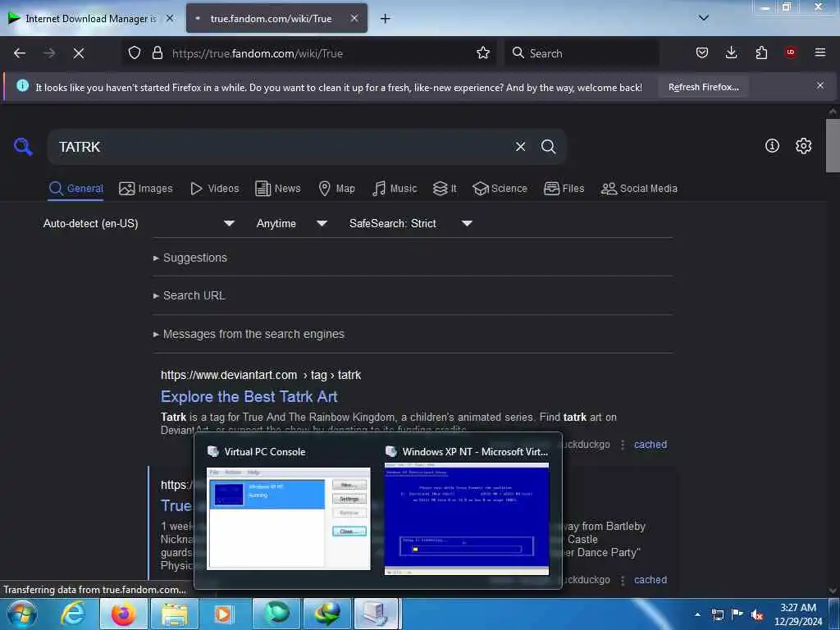The height and width of the screenshot is (630, 840).
Task: Open the clock showing 3:27 AM
Action: point(798,614)
